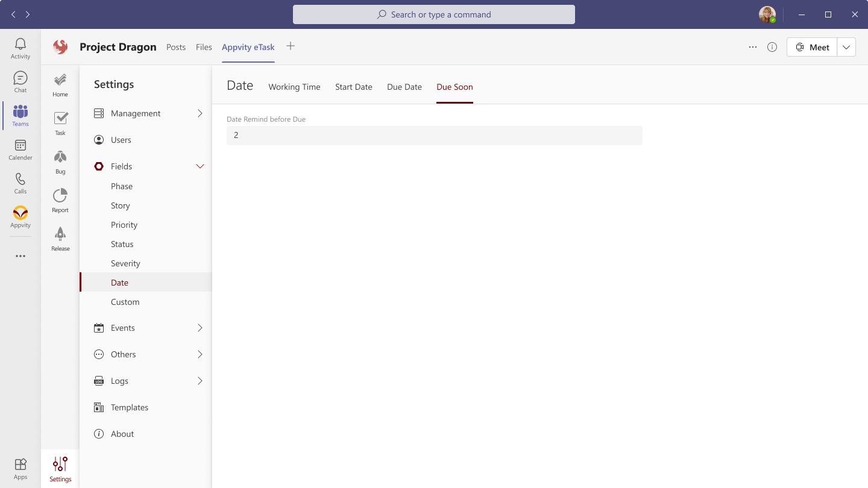Add a new tab with plus icon

[x=291, y=46]
